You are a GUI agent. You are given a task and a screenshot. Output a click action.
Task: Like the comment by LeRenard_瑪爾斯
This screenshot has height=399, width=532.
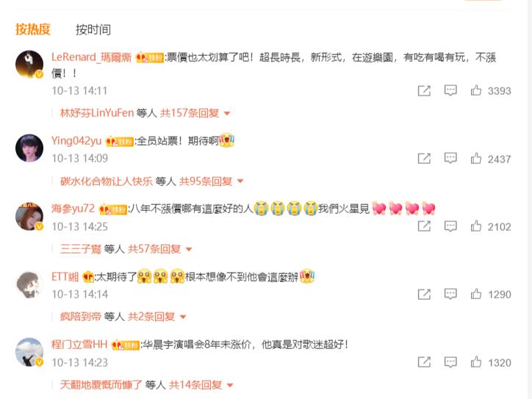(476, 90)
